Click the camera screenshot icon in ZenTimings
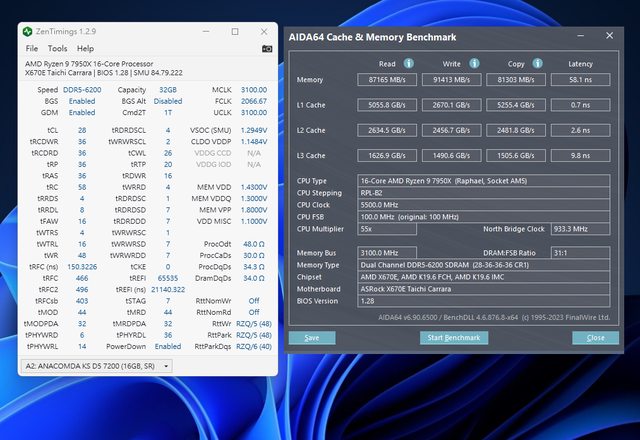The height and width of the screenshot is (440, 640). [x=267, y=48]
